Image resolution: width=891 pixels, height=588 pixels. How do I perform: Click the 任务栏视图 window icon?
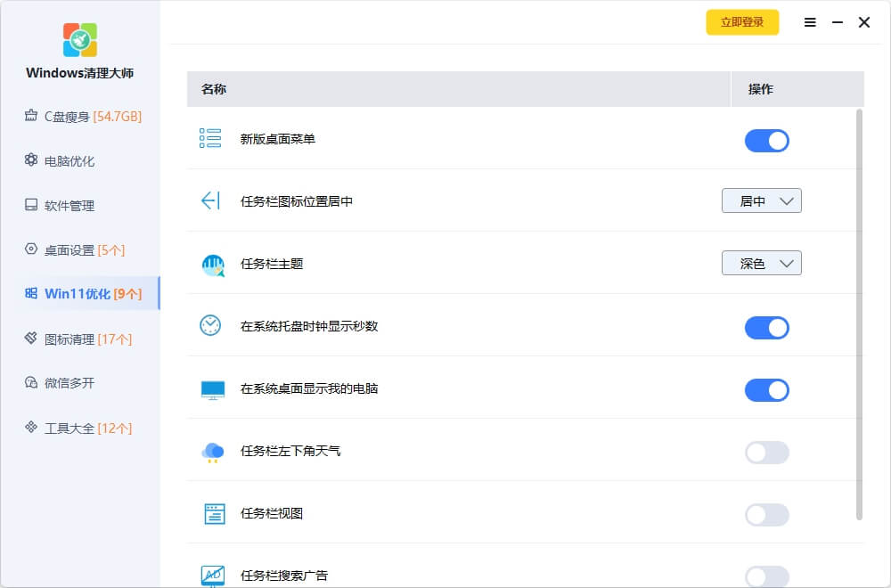pos(213,514)
